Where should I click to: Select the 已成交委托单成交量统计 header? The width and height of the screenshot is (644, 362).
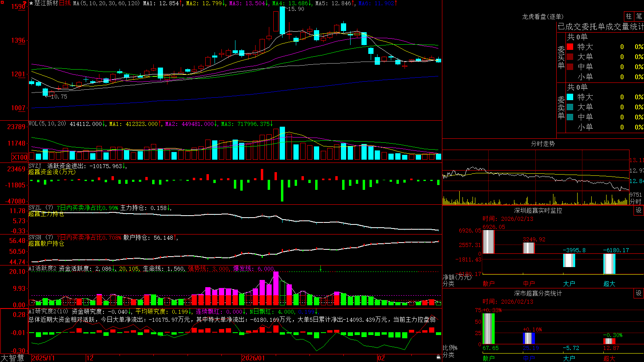[601, 27]
